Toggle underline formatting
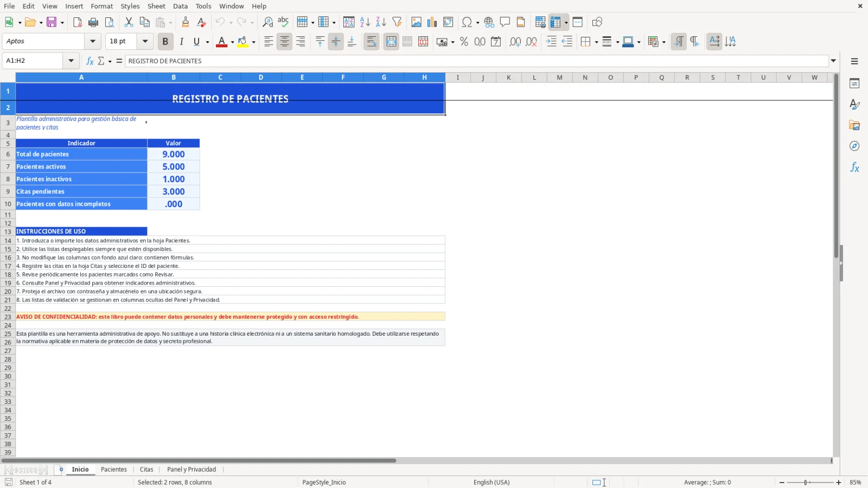The width and height of the screenshot is (868, 488). pyautogui.click(x=196, y=42)
